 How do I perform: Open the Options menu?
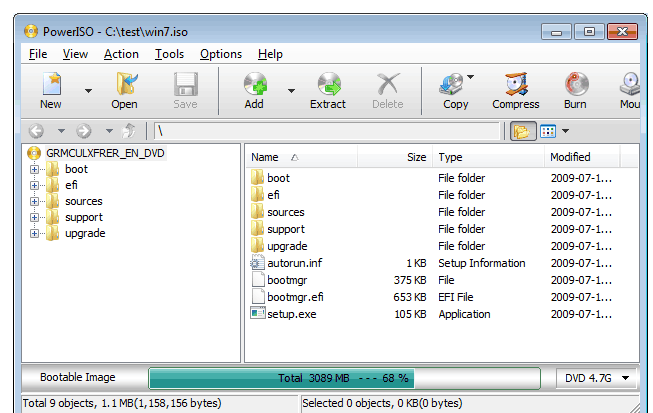coord(221,54)
